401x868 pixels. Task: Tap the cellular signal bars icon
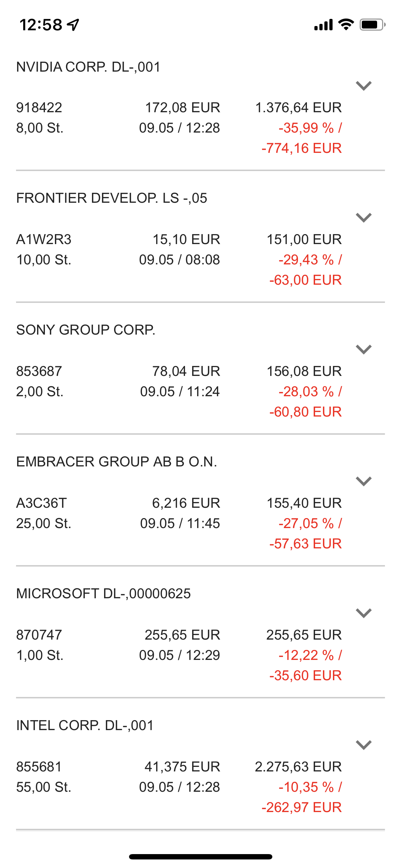pyautogui.click(x=323, y=25)
